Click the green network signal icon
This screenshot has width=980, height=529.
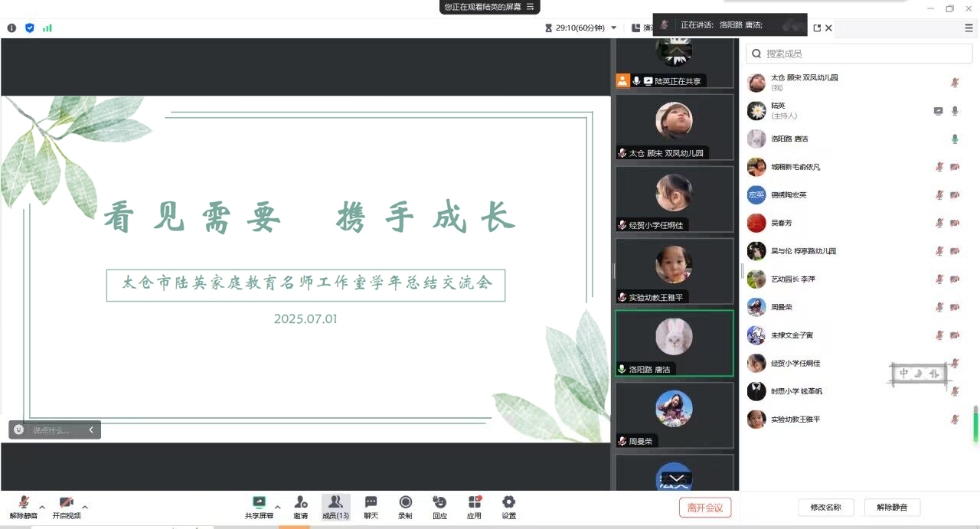pos(47,28)
